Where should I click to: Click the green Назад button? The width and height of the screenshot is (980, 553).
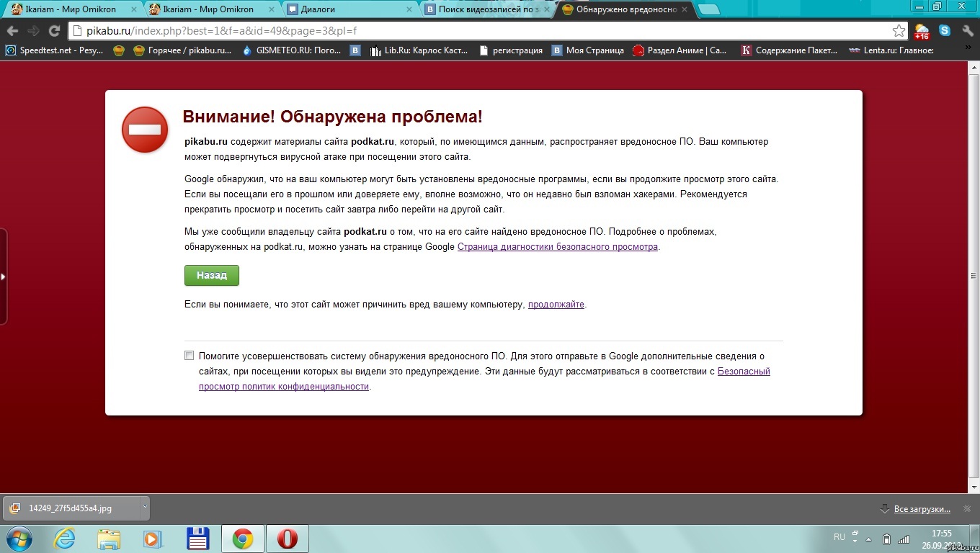(x=212, y=275)
